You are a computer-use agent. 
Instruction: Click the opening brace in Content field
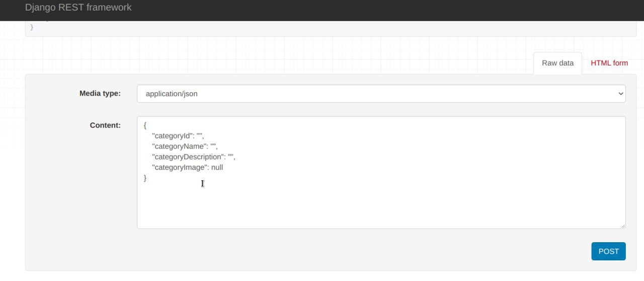[145, 125]
